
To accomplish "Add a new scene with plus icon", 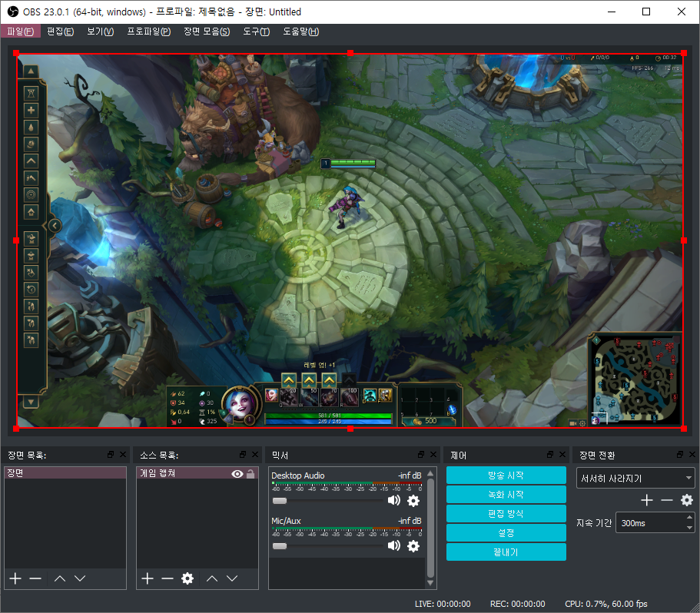I will tap(15, 578).
